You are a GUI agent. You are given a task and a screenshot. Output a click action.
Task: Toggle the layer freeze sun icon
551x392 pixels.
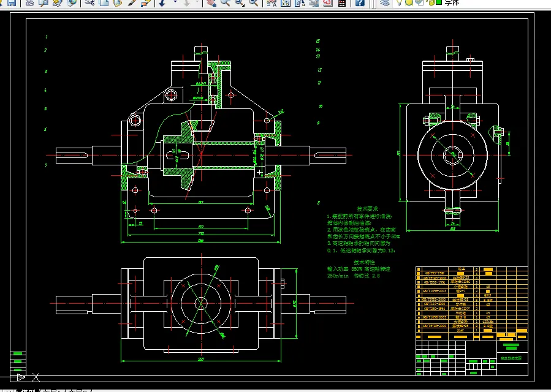pos(409,2)
